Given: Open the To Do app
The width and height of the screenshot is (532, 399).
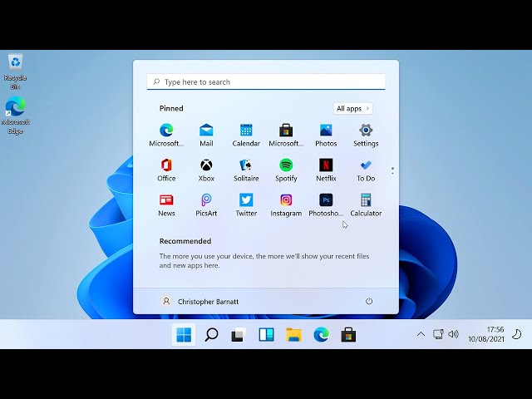Looking at the screenshot, I should pos(366,170).
